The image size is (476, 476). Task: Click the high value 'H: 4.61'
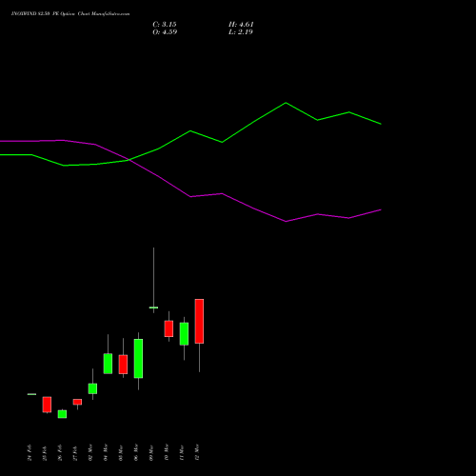click(241, 25)
